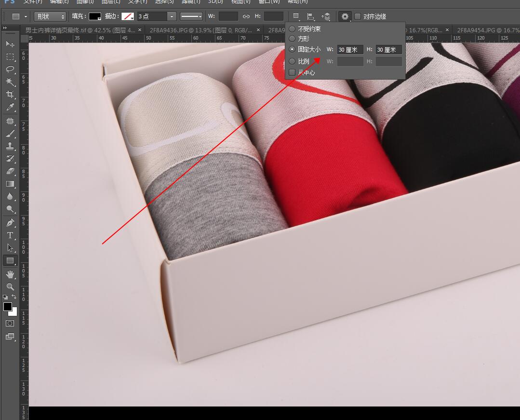The image size is (520, 420).
Task: Select the 比例 radio option
Action: point(292,61)
